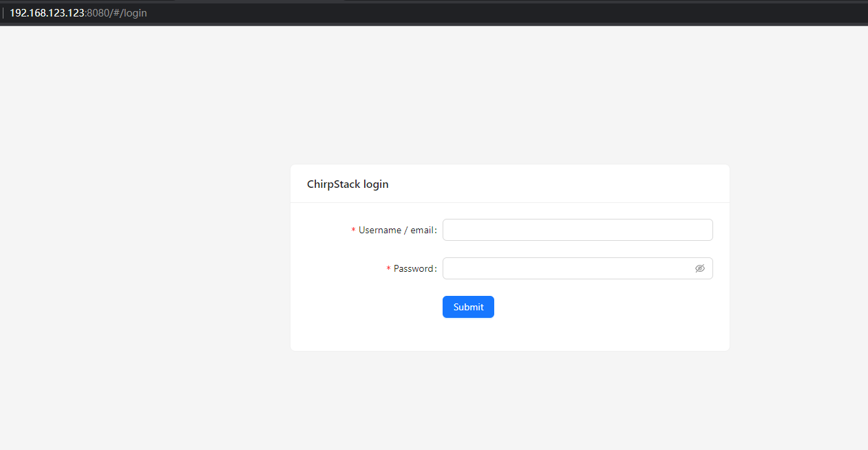Submit the ChirpStack login form
Image resolution: width=868 pixels, height=450 pixels.
click(x=468, y=307)
